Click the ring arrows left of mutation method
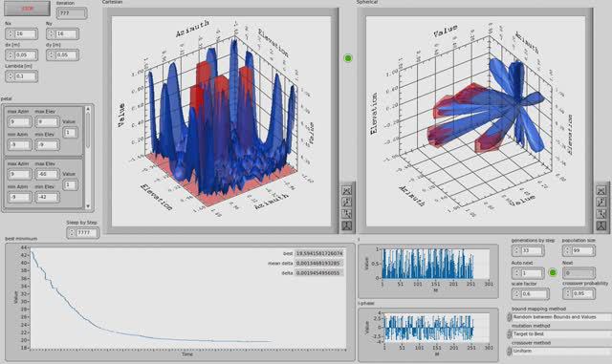Viewport: 612px width, 364px height. pyautogui.click(x=509, y=334)
